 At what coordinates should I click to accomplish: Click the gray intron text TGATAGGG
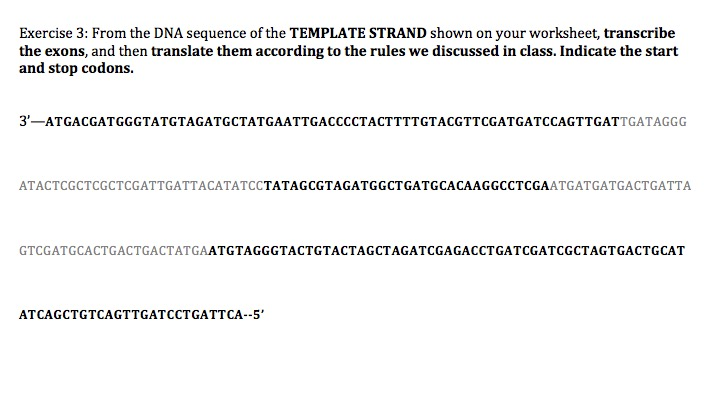[653, 122]
